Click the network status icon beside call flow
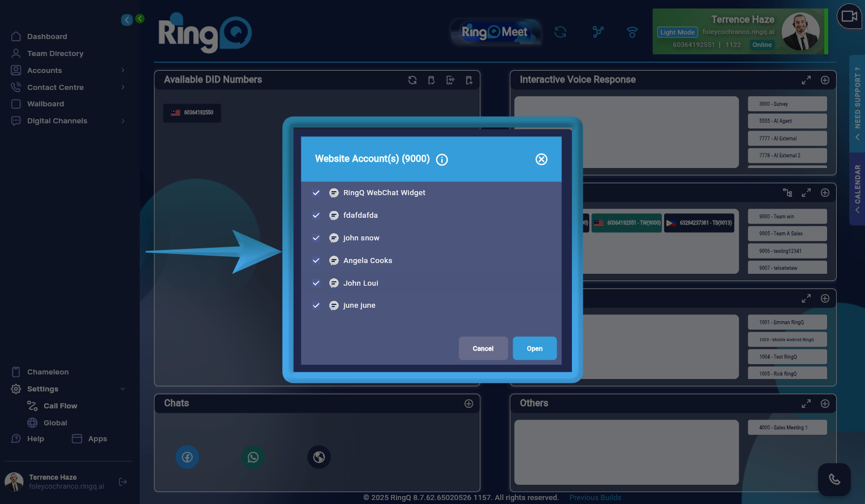The height and width of the screenshot is (504, 865). click(x=632, y=32)
